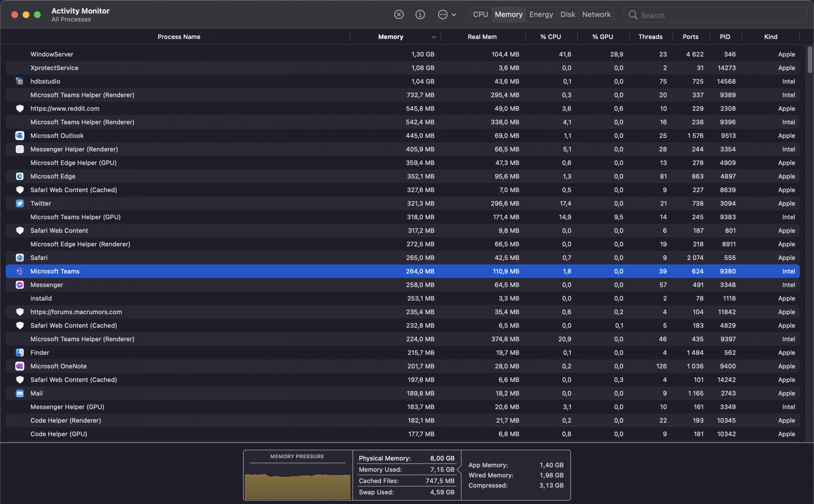
Task: Click the Mail app icon
Action: click(x=20, y=393)
